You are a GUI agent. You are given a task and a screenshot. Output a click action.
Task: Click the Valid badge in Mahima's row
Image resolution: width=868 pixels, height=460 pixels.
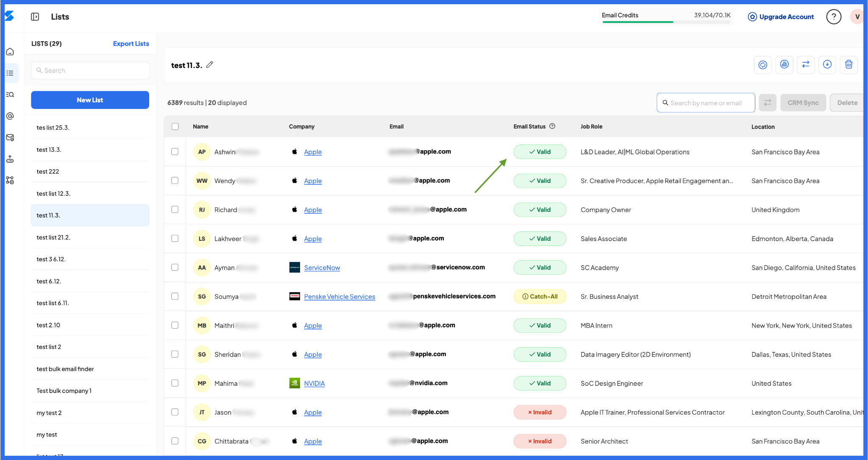(x=540, y=383)
